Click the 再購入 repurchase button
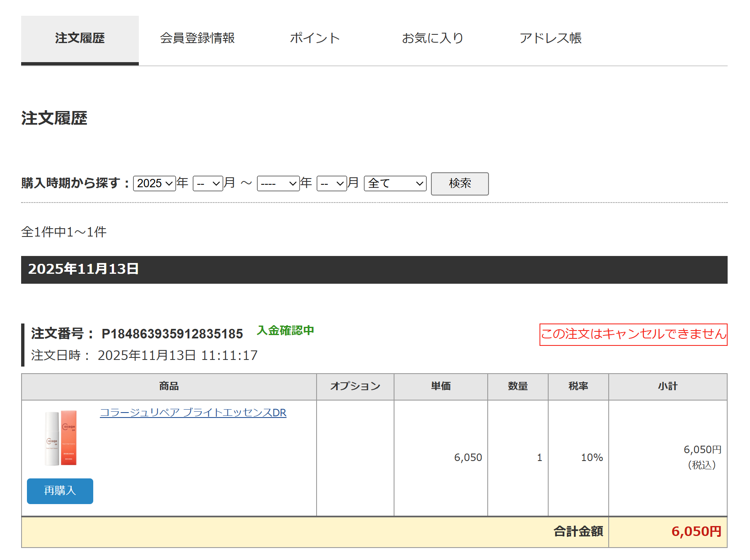Image resolution: width=750 pixels, height=560 pixels. click(60, 491)
